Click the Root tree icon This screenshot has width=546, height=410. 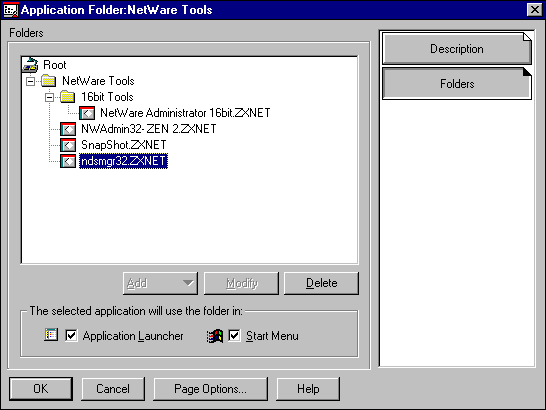(x=30, y=65)
